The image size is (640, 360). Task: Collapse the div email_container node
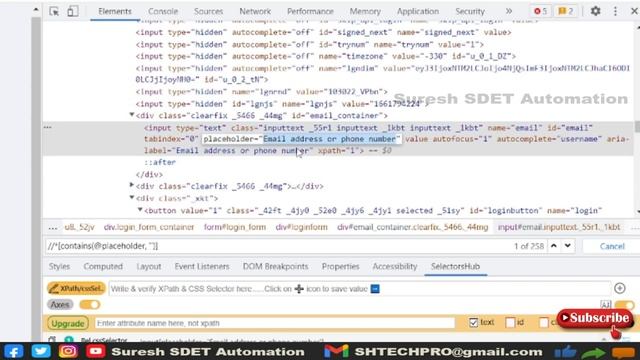click(132, 115)
